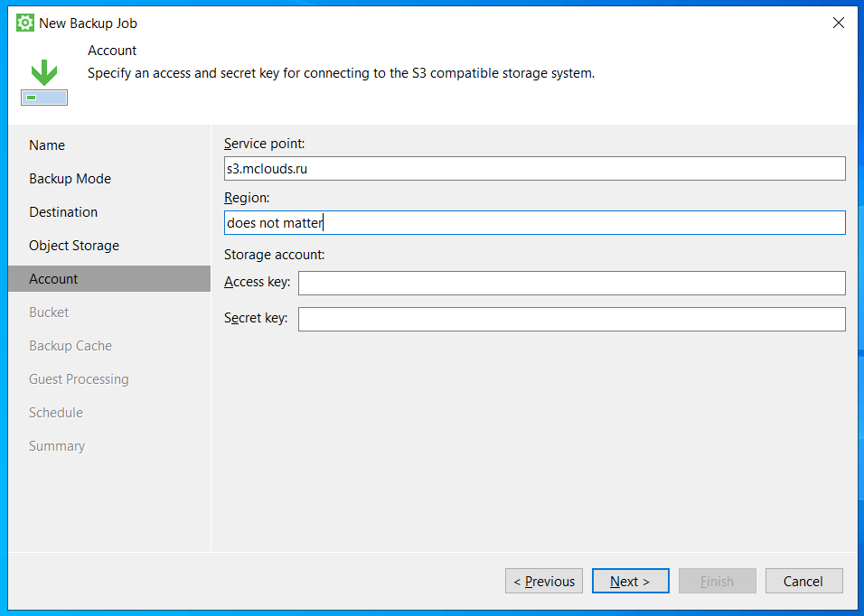Click the Guest Processing step
The image size is (864, 616).
[79, 379]
